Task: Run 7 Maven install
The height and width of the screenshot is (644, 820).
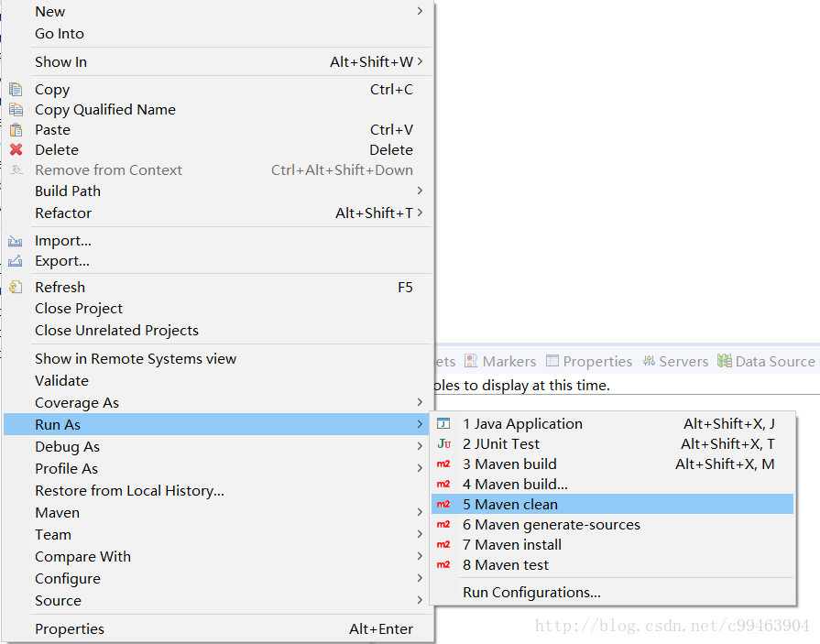Action: [612, 545]
